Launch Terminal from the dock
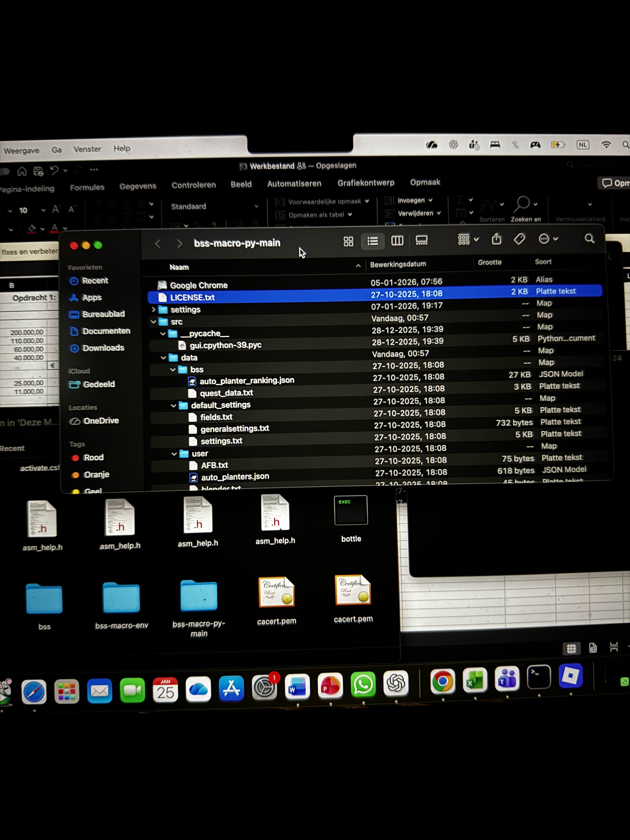The width and height of the screenshot is (630, 840). click(x=539, y=677)
